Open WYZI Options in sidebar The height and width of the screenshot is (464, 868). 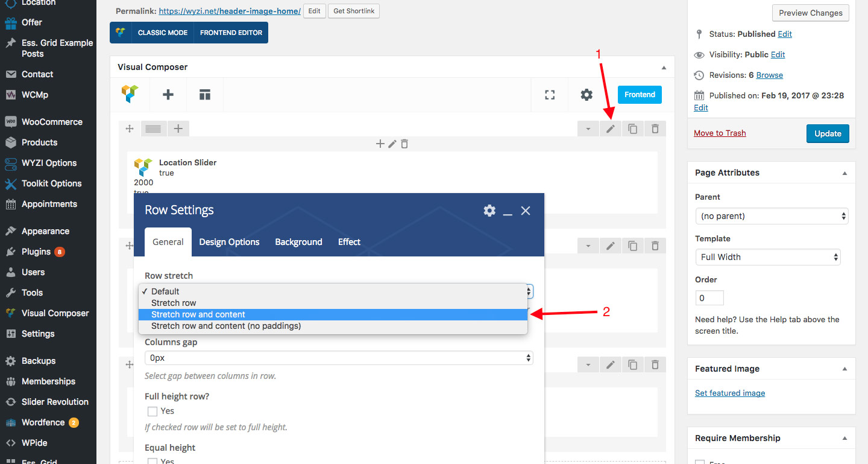click(x=48, y=163)
